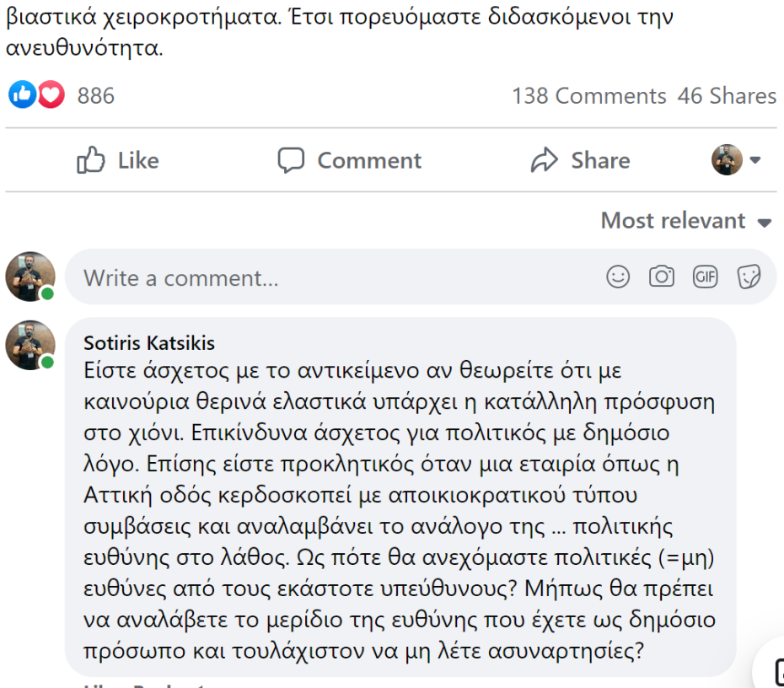Click the avatar beside Sotiris Katsikis's comment
The height and width of the screenshot is (688, 784).
(30, 346)
